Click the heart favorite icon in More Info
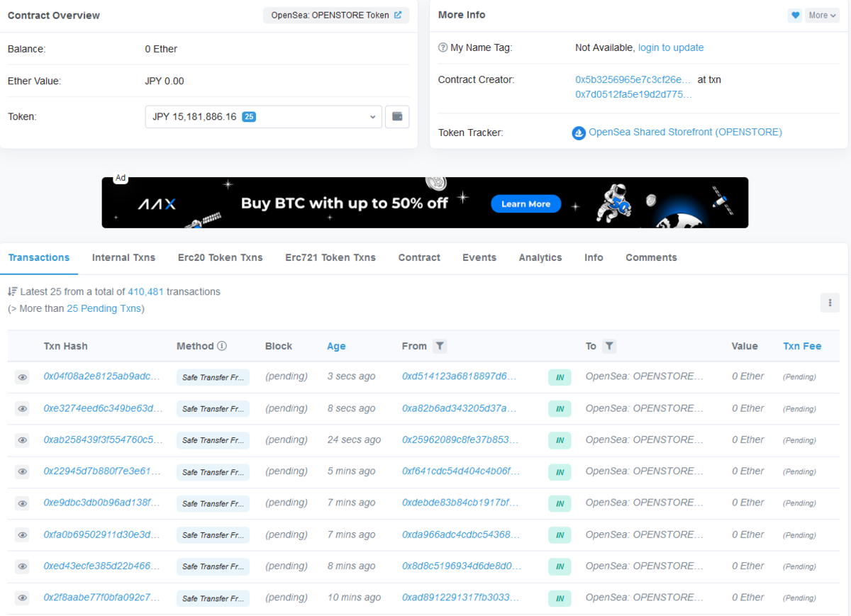The width and height of the screenshot is (851, 616). 795,16
